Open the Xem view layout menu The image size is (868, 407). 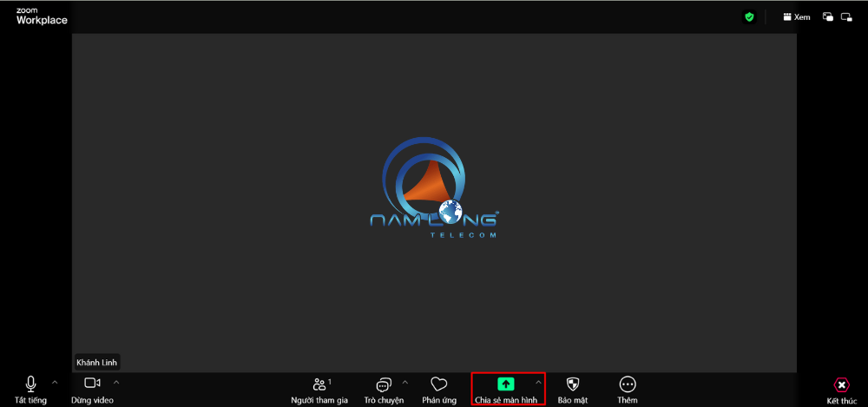point(796,16)
